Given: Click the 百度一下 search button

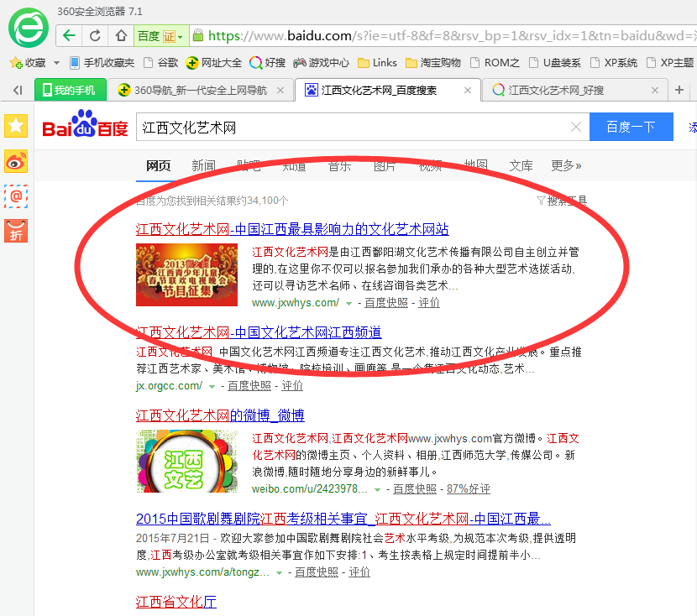Looking at the screenshot, I should [x=631, y=127].
